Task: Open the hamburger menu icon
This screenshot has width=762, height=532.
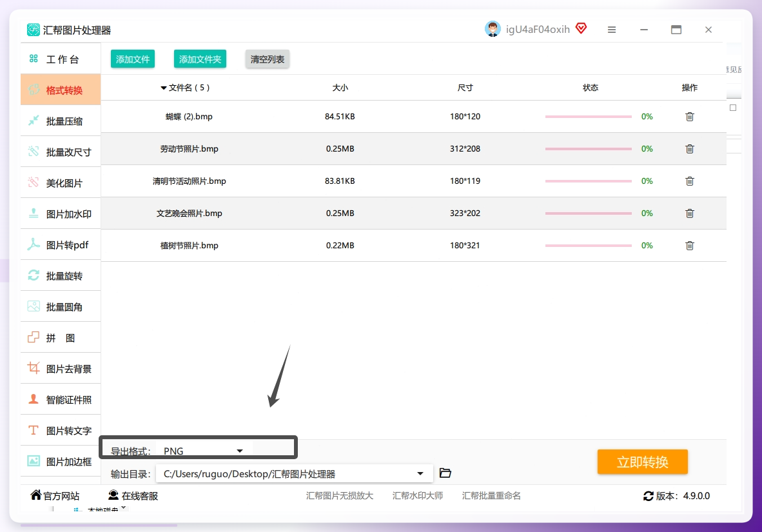Action: [x=612, y=30]
